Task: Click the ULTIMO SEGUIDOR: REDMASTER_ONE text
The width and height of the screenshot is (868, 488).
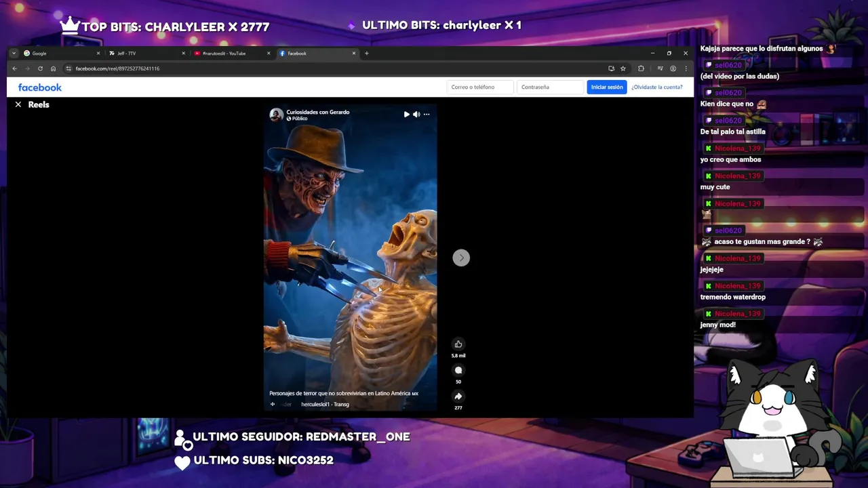Action: click(x=301, y=436)
